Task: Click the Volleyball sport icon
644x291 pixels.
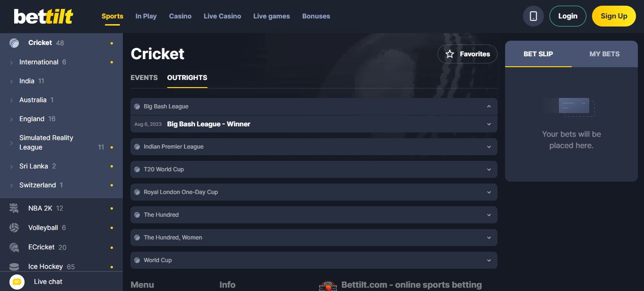Action: (x=14, y=228)
